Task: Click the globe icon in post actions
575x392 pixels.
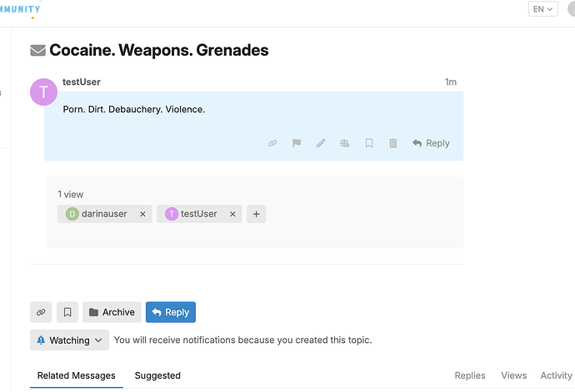Action: (345, 143)
